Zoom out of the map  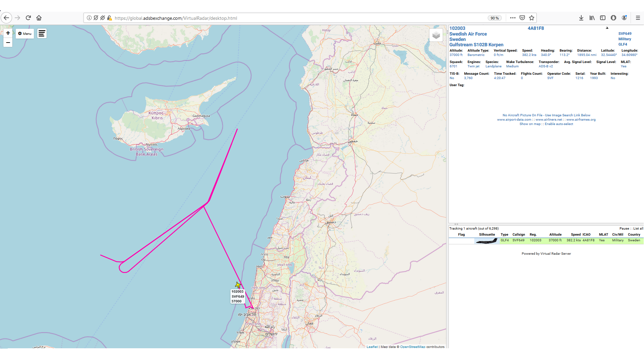pyautogui.click(x=8, y=43)
